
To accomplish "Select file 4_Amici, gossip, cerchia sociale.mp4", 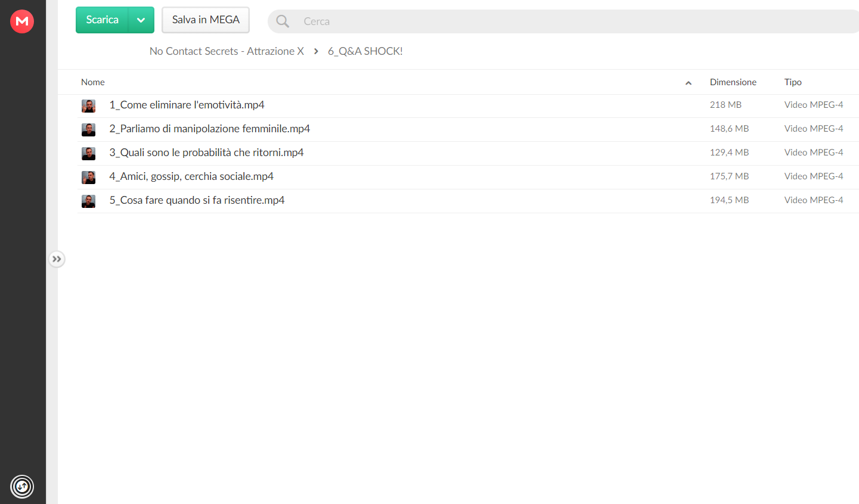I will [x=191, y=176].
